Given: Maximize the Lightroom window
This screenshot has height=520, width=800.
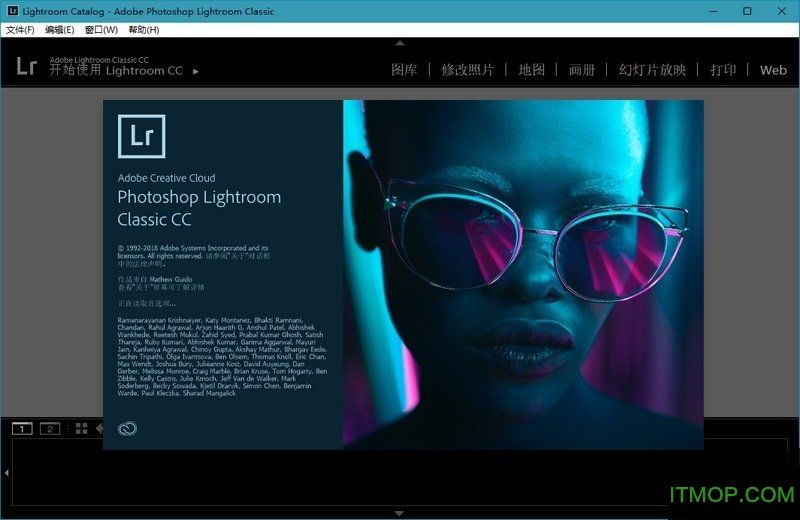Looking at the screenshot, I should pos(747,11).
